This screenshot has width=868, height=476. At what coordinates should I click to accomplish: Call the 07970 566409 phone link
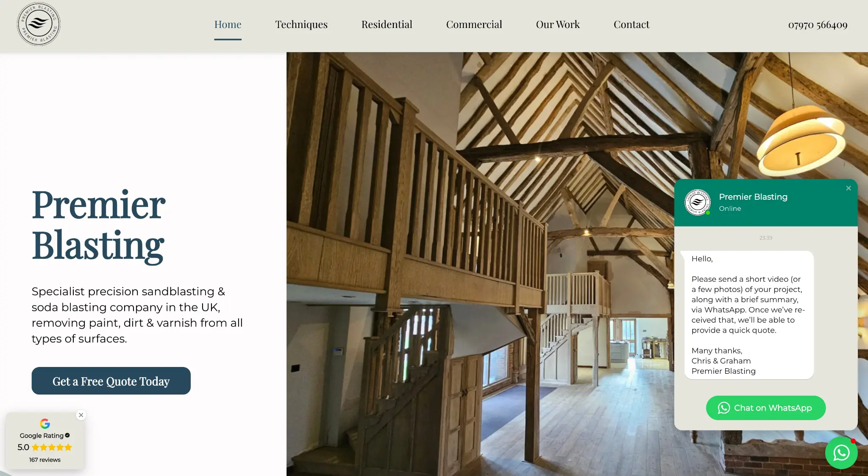[818, 25]
